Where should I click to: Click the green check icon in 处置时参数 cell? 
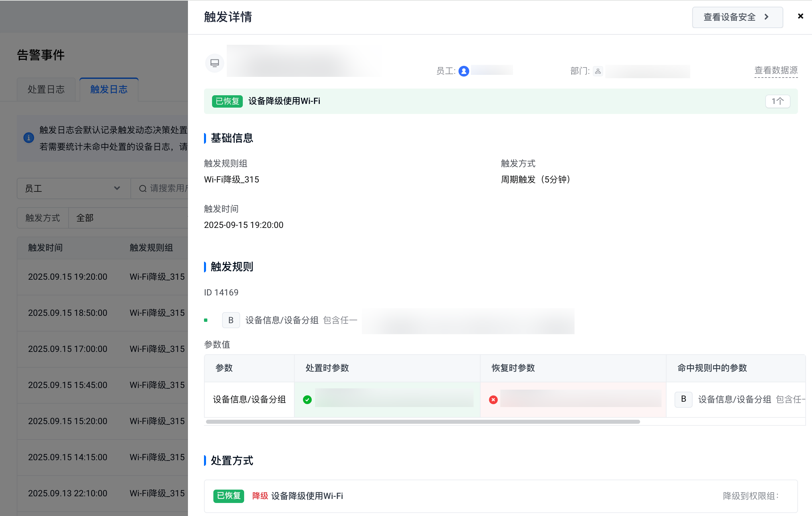click(307, 400)
